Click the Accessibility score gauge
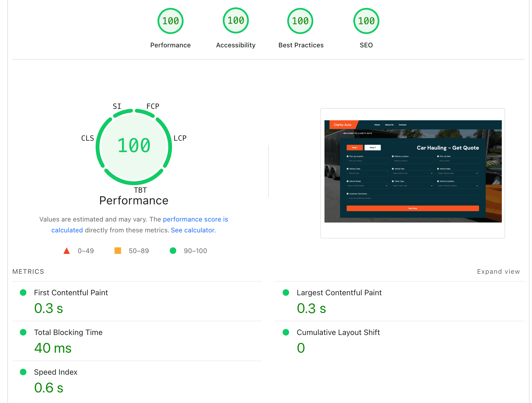The width and height of the screenshot is (532, 403). [236, 20]
